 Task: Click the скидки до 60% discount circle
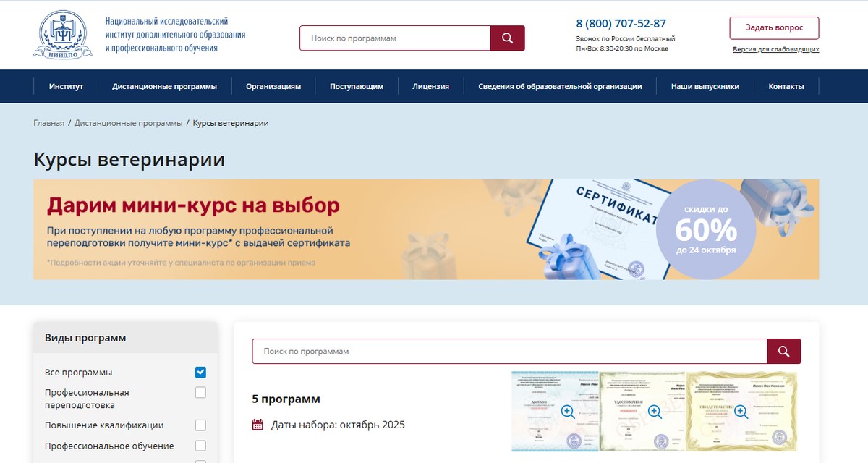coord(706,229)
